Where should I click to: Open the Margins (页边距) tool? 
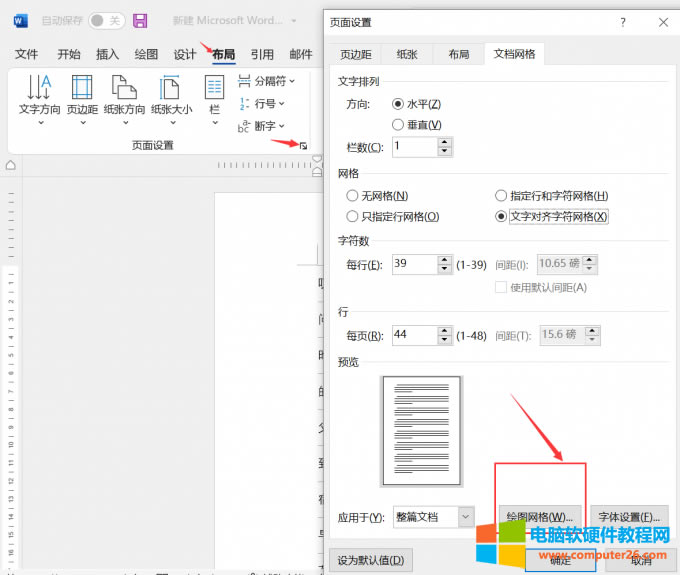coord(82,90)
